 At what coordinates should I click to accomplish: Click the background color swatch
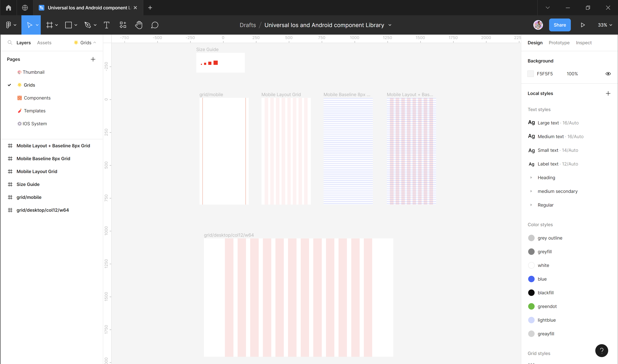tap(531, 74)
